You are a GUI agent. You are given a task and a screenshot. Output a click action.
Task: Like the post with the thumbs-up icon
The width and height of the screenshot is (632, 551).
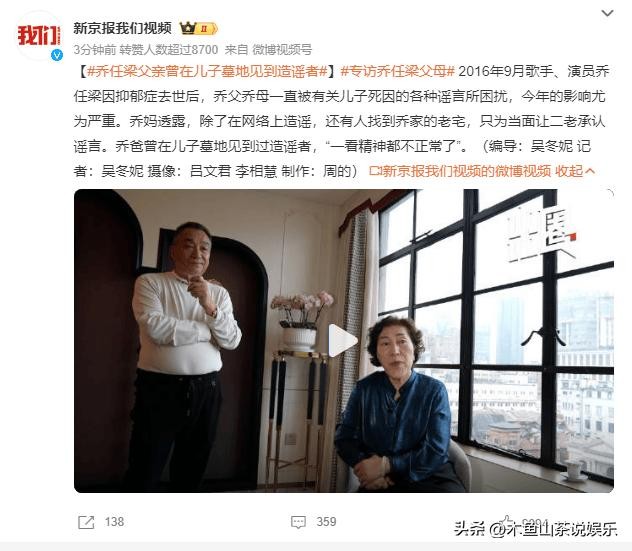[507, 521]
